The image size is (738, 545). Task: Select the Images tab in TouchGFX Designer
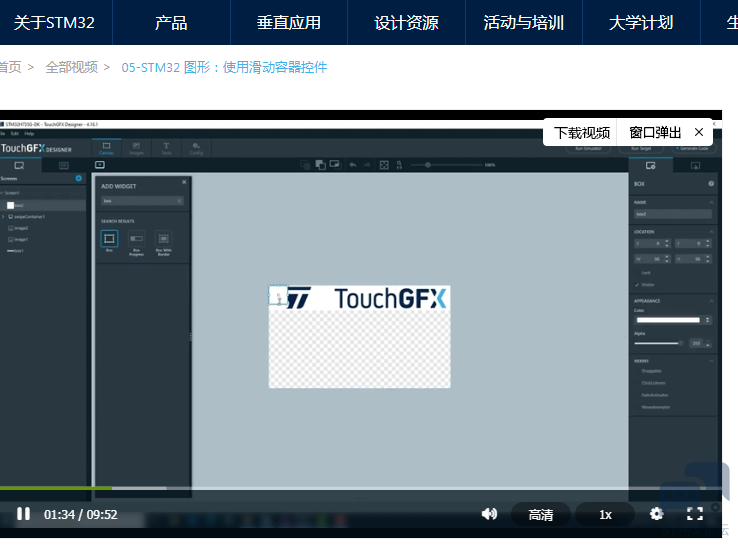click(136, 148)
